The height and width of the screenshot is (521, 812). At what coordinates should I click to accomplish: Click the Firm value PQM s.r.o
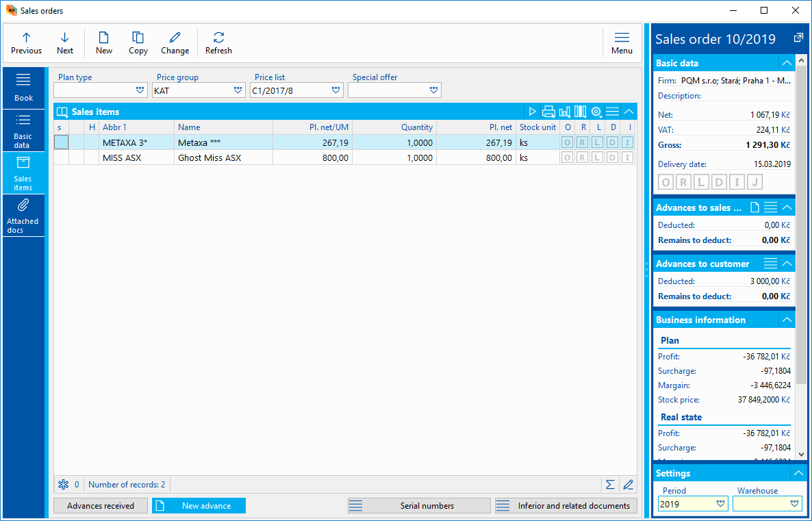point(736,80)
